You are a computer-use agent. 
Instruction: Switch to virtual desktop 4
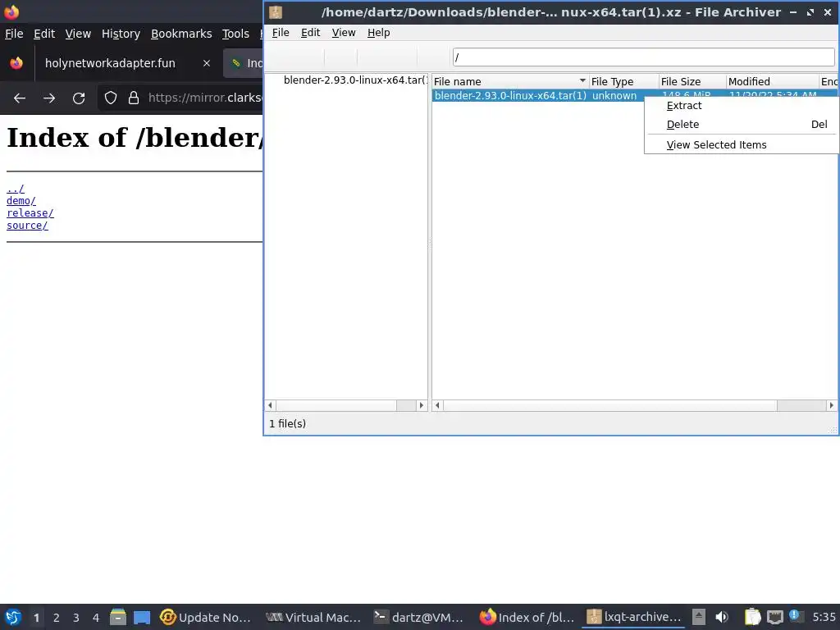click(96, 617)
